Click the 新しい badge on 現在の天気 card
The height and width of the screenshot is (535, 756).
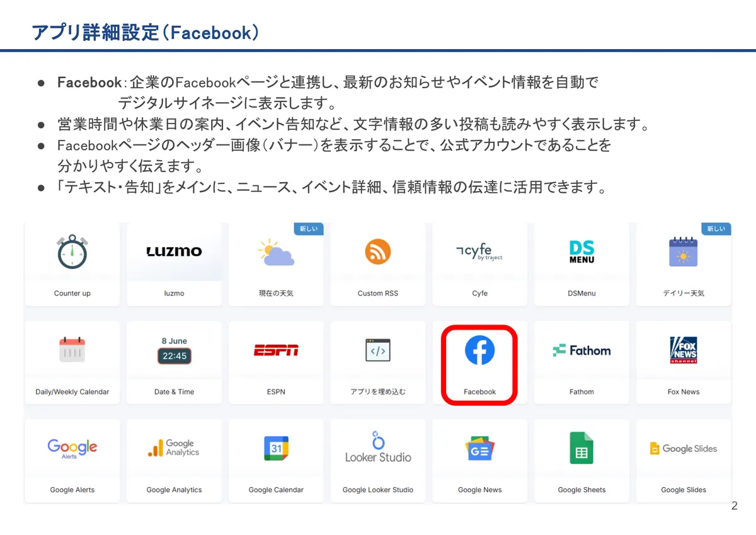click(x=309, y=229)
